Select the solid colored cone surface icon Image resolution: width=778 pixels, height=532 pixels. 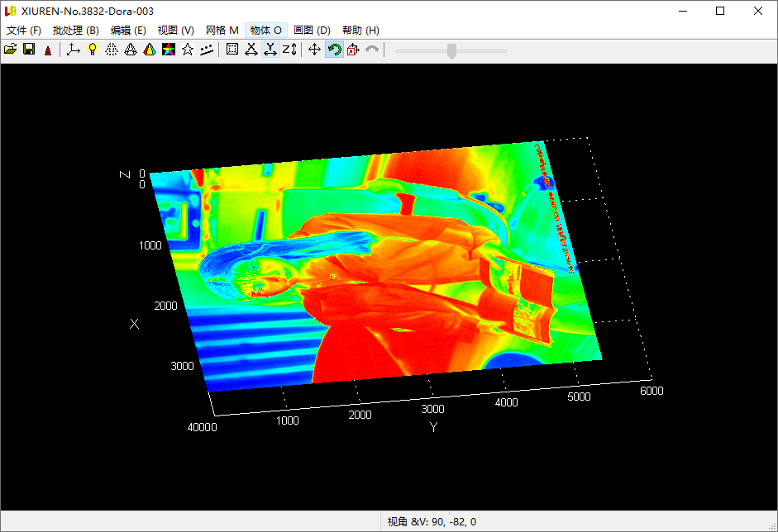150,49
